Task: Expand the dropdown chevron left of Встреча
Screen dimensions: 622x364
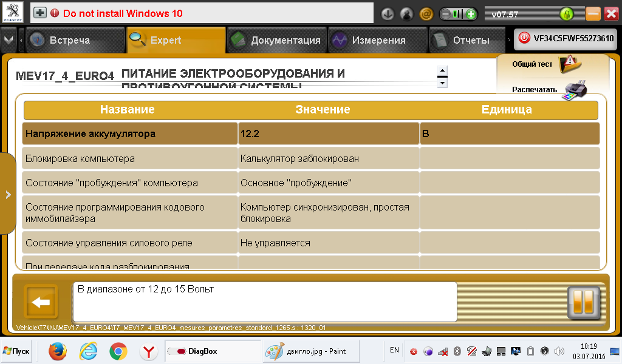Action: point(9,39)
